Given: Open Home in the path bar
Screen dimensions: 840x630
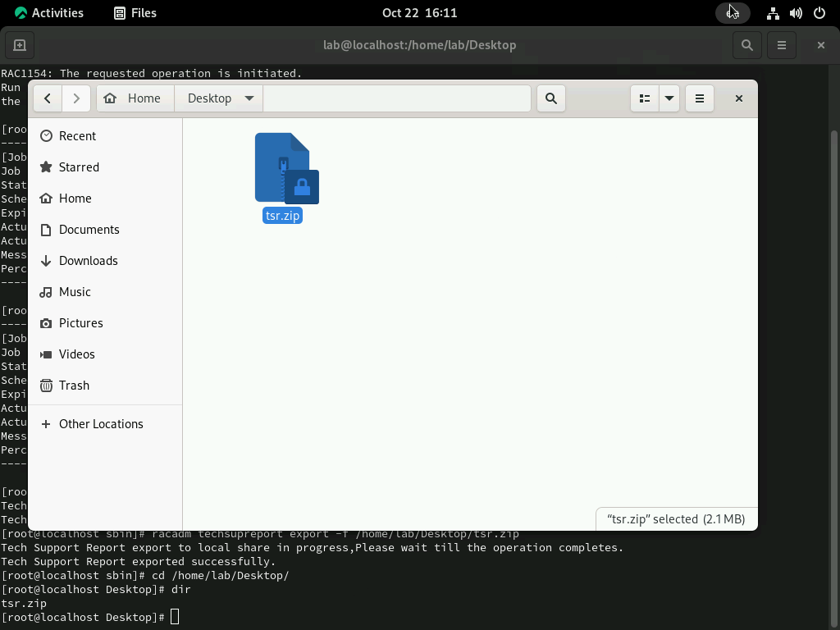Looking at the screenshot, I should 135,98.
